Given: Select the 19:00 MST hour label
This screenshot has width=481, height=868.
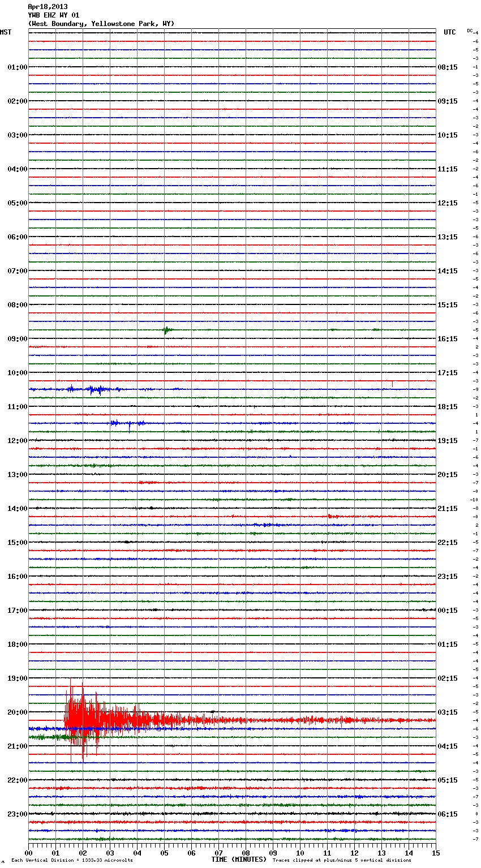Looking at the screenshot, I should pyautogui.click(x=18, y=678).
